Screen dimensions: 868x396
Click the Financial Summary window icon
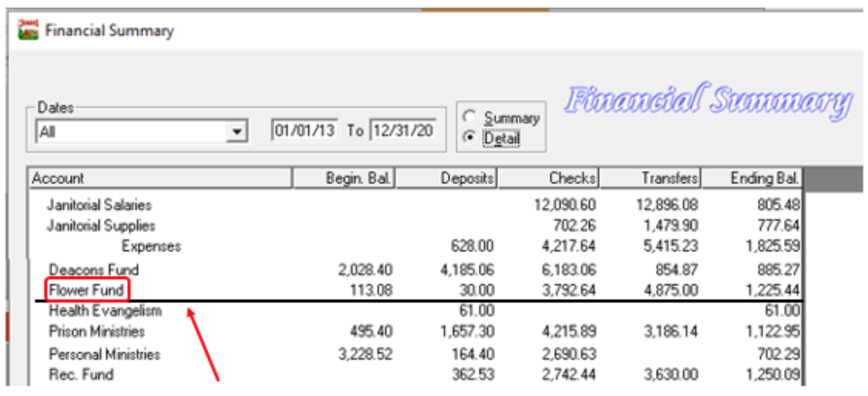point(28,30)
